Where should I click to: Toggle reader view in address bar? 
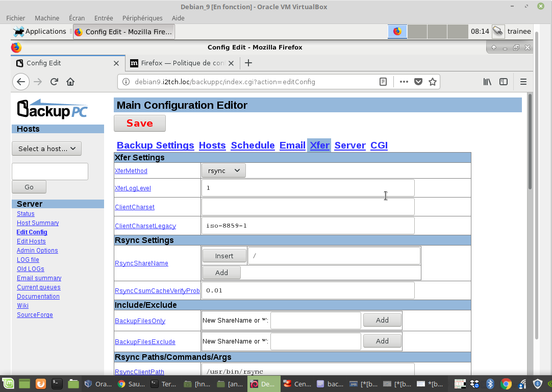click(383, 82)
